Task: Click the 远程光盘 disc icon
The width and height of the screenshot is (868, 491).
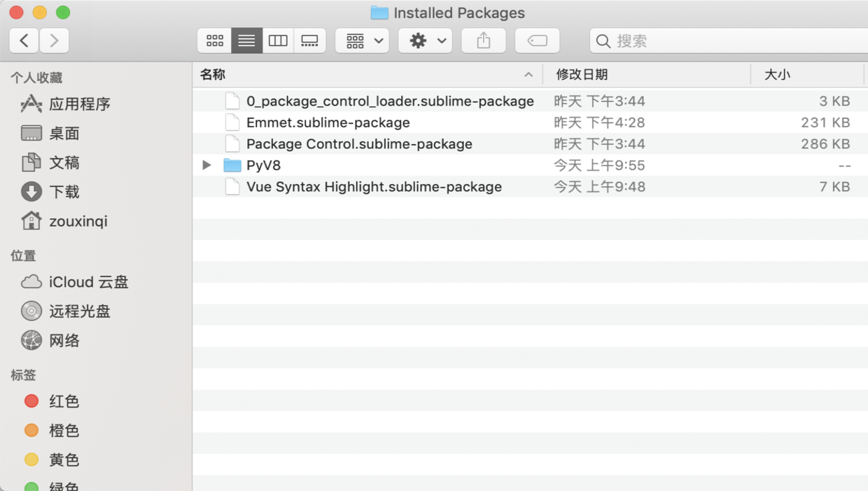Action: (31, 311)
